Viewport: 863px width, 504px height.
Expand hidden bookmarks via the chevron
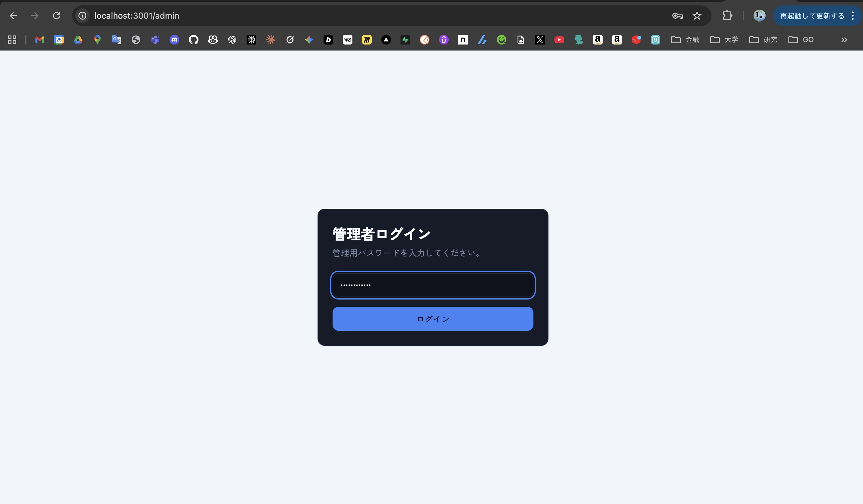(844, 39)
